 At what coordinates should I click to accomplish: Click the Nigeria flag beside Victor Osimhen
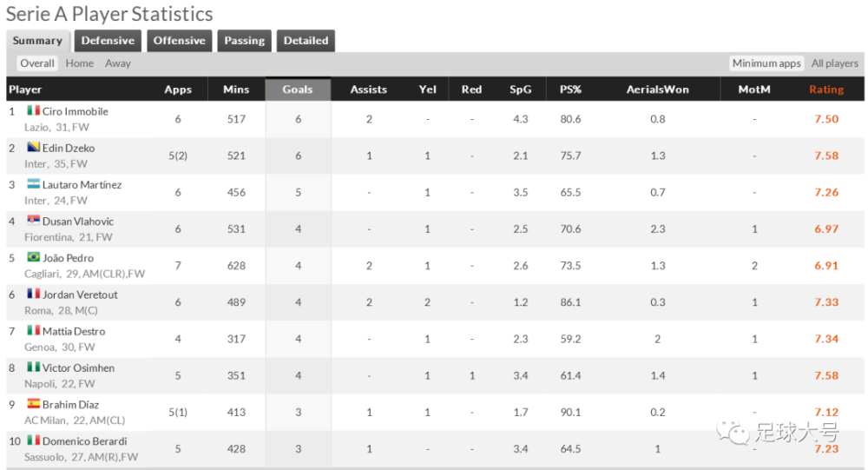[x=33, y=367]
